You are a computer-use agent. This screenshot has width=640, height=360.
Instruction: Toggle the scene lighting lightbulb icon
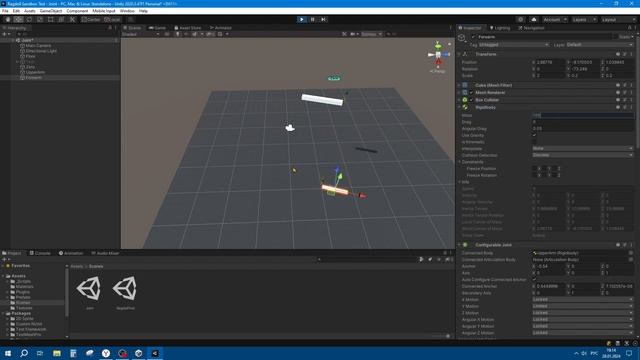pyautogui.click(x=177, y=34)
